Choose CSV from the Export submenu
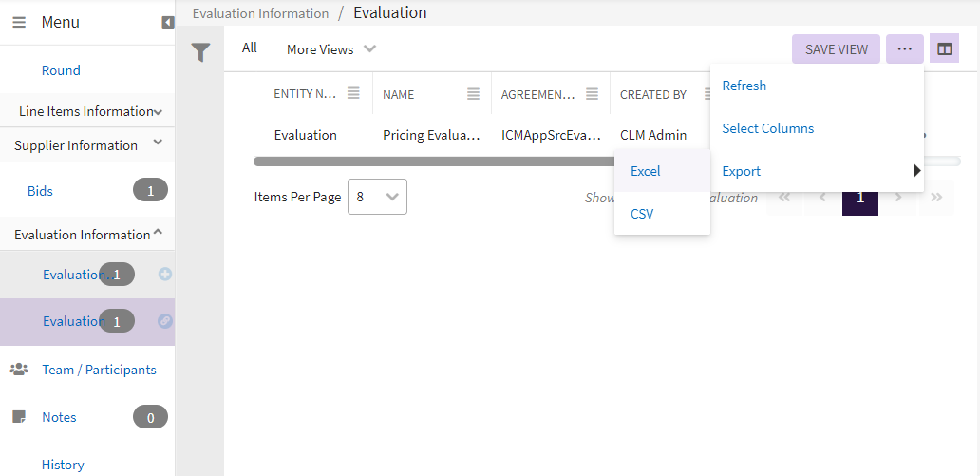 coord(642,214)
